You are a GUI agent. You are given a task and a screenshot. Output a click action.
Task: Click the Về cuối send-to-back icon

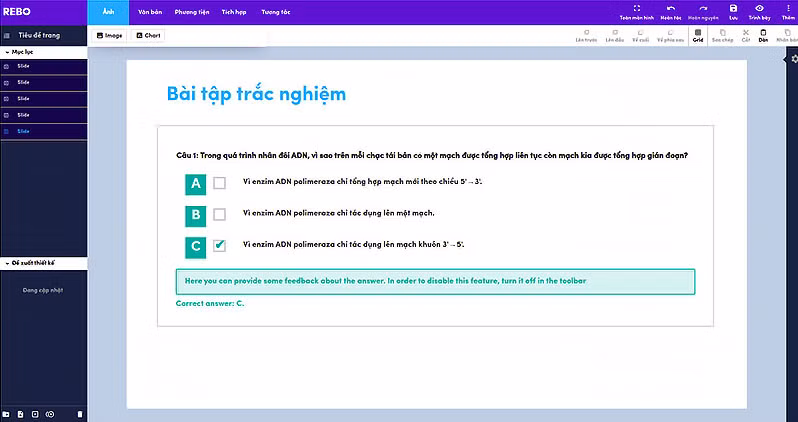point(640,33)
